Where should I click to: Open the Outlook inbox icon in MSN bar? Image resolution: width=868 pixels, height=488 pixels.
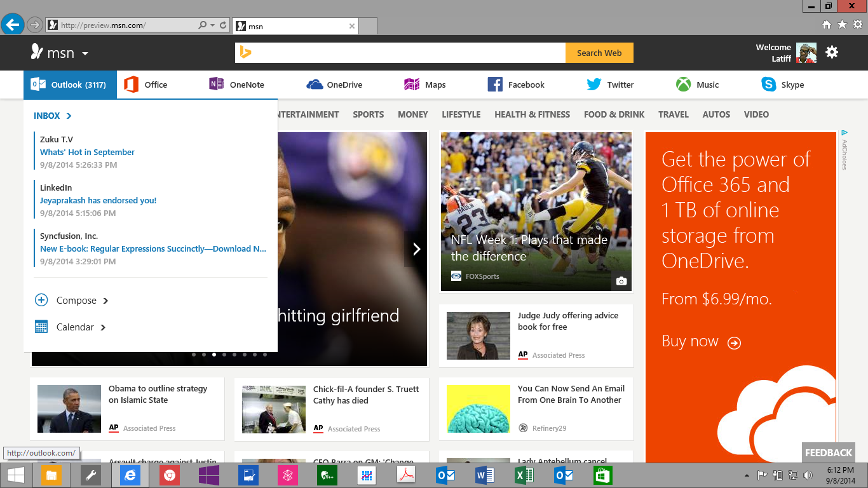(38, 85)
